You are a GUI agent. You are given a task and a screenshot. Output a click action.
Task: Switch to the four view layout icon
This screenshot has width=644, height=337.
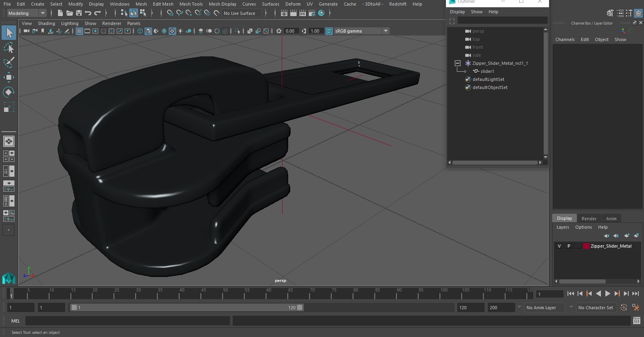tap(9, 156)
